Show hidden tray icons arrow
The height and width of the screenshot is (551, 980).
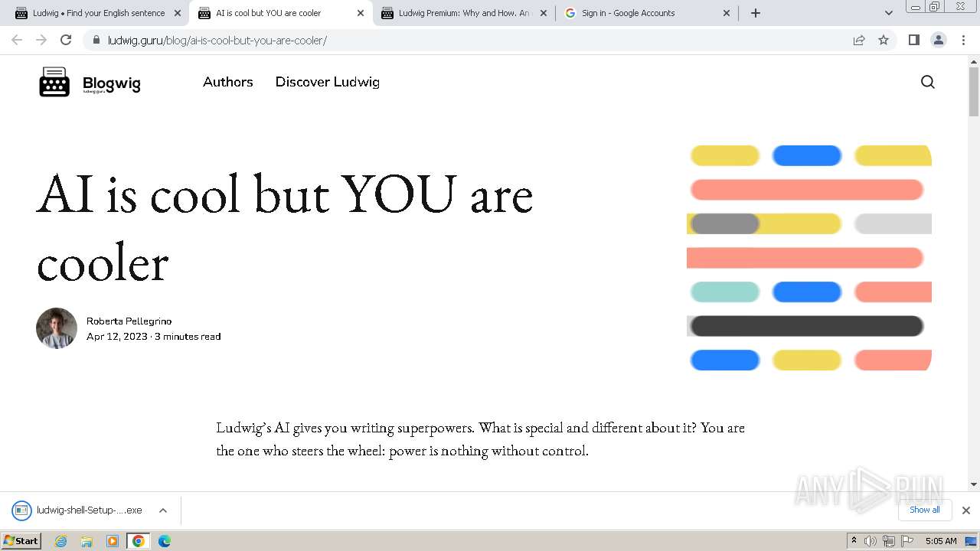click(x=854, y=541)
